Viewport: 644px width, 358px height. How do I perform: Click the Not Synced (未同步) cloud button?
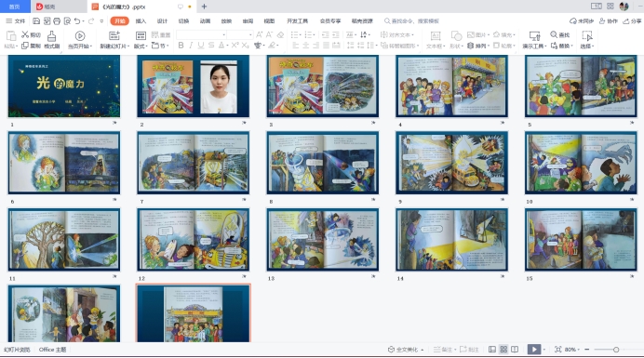[582, 21]
